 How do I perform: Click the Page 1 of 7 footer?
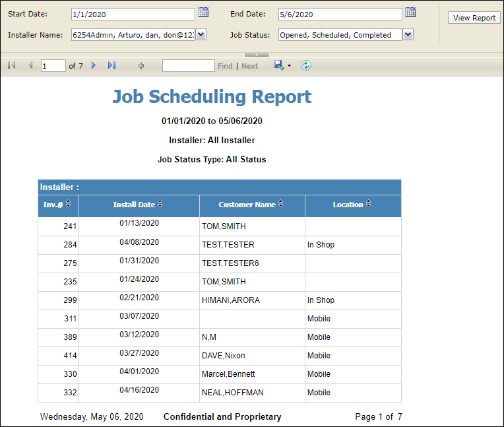[379, 416]
